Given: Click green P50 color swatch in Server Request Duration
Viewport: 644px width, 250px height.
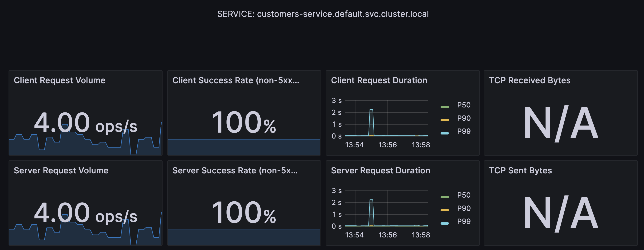Looking at the screenshot, I should [445, 197].
